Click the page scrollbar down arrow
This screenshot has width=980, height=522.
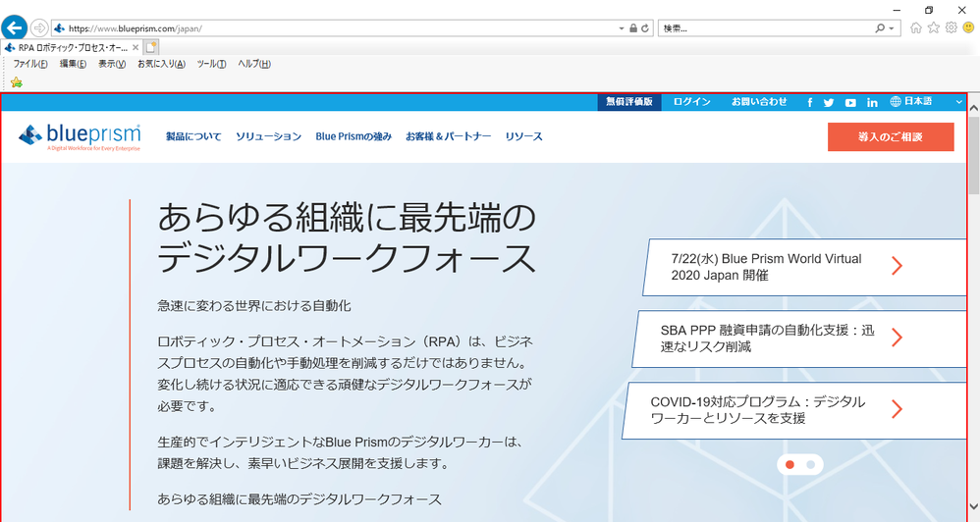974,506
